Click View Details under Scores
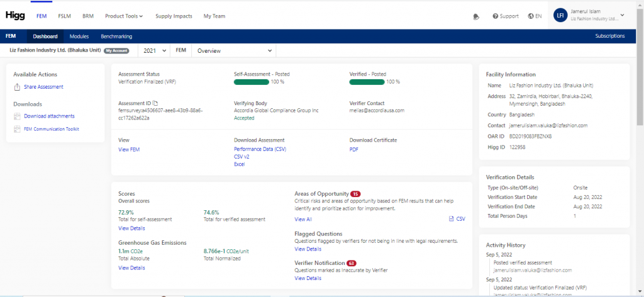This screenshot has width=644, height=297. pos(131,228)
